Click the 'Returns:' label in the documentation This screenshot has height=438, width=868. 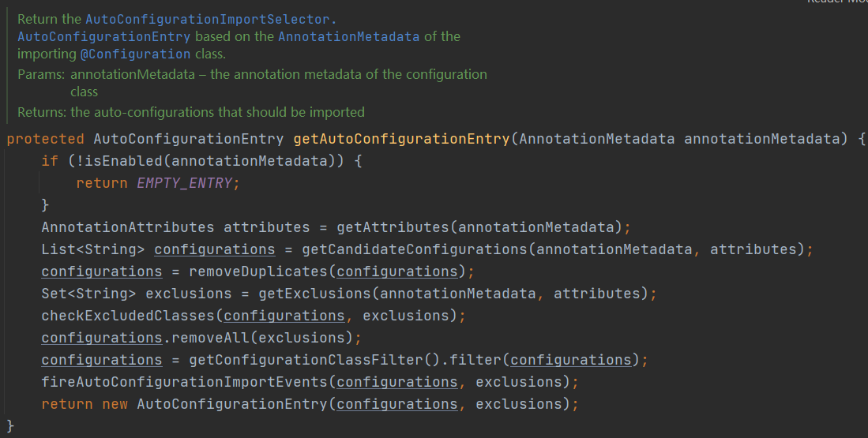click(42, 112)
